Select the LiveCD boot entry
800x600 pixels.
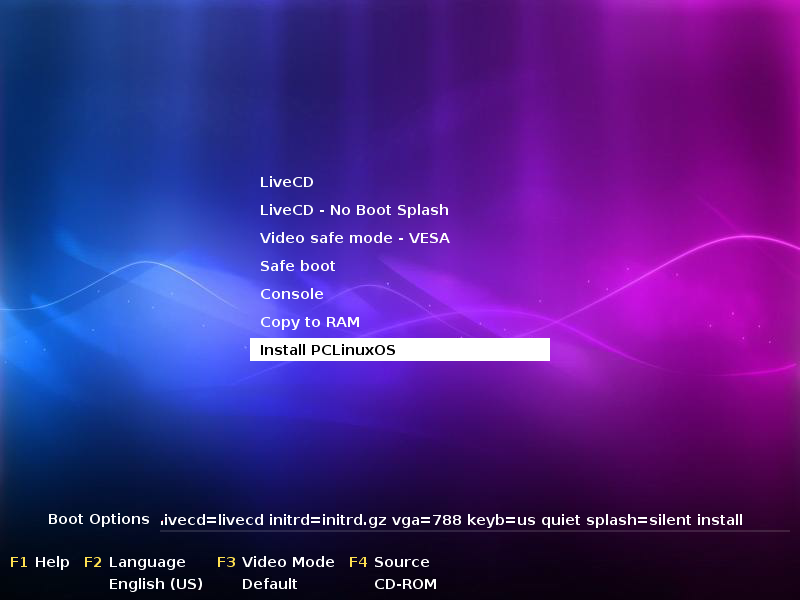click(x=287, y=182)
